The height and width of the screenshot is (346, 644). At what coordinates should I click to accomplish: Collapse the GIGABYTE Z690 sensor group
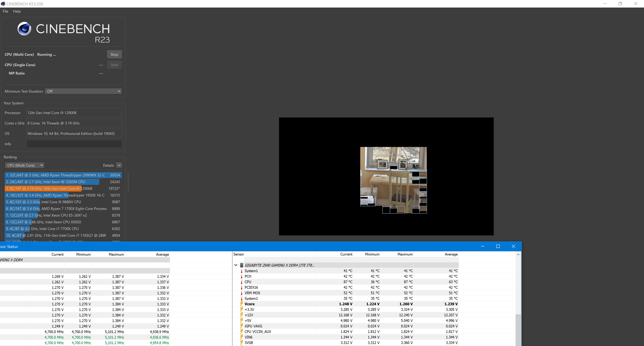coord(236,265)
